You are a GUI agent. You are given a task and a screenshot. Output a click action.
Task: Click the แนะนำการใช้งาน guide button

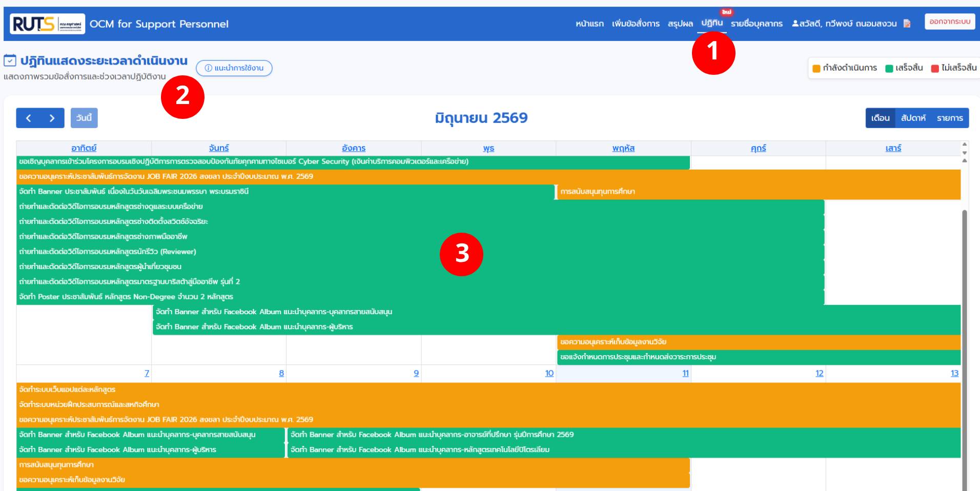[234, 68]
